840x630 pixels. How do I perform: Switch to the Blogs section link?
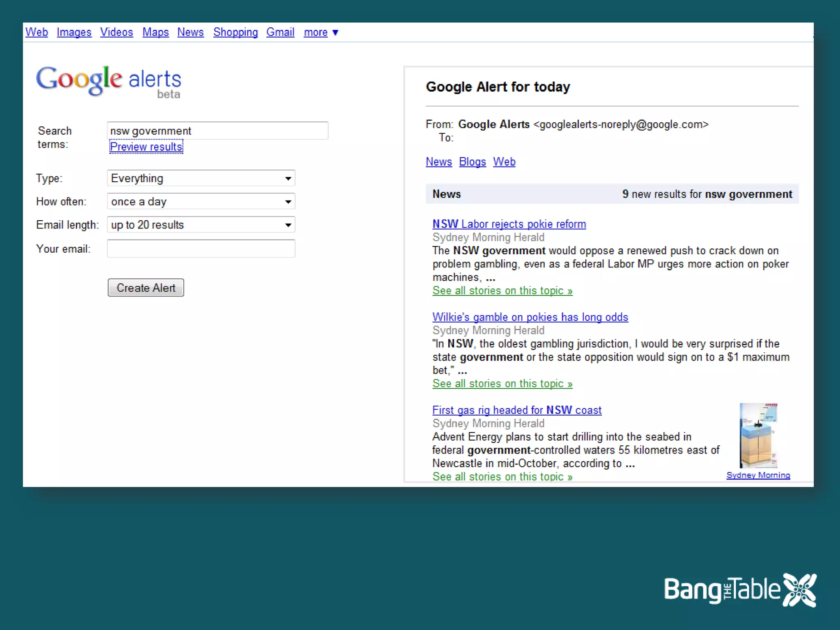click(472, 162)
